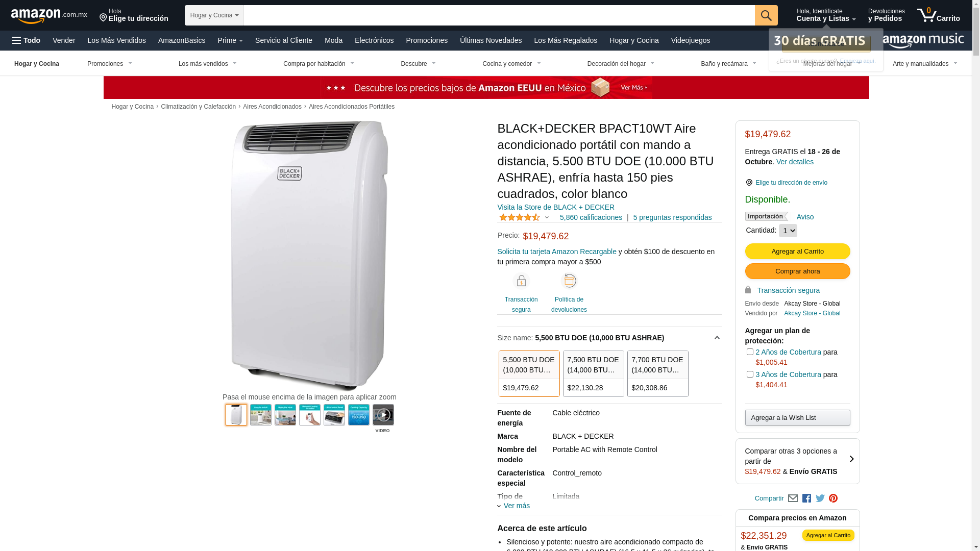Open the Prime menu in the navigation bar
This screenshot has height=551, width=980.
coord(230,40)
